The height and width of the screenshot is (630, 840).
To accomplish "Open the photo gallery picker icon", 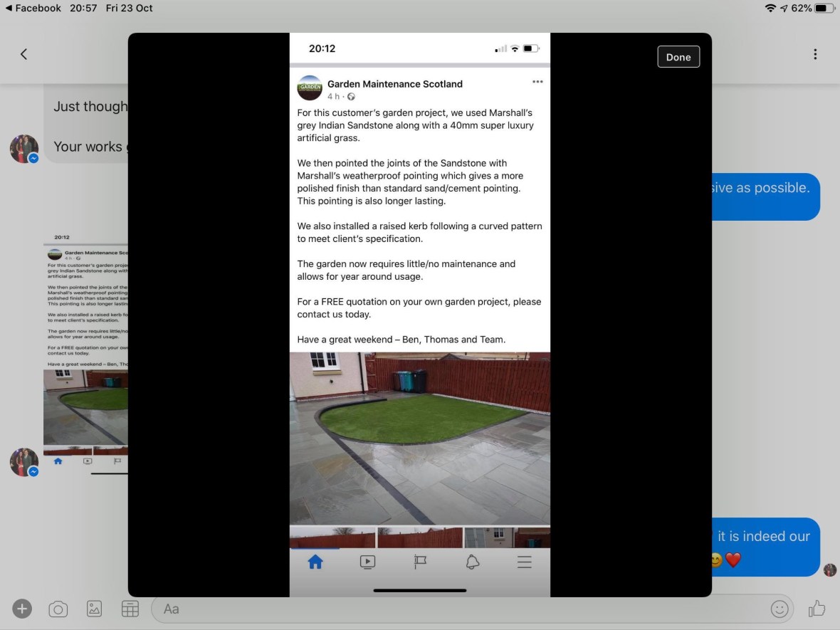I will pyautogui.click(x=94, y=609).
